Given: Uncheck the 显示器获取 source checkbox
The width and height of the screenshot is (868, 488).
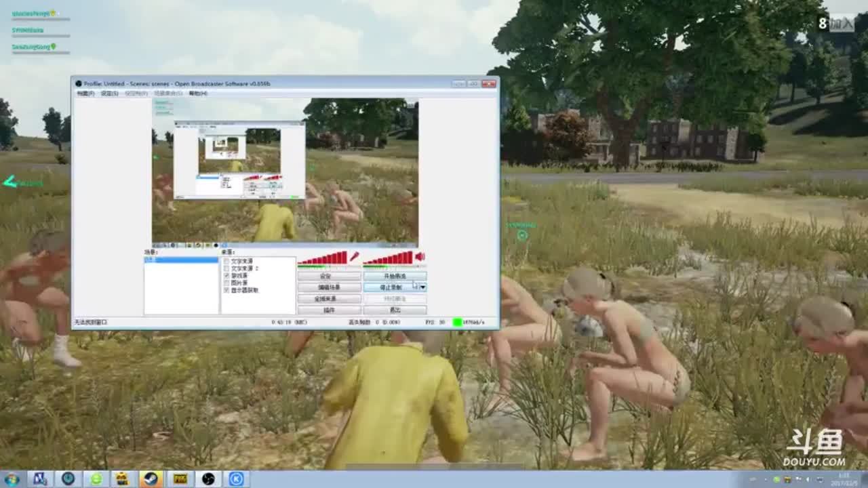Looking at the screenshot, I should click(226, 290).
